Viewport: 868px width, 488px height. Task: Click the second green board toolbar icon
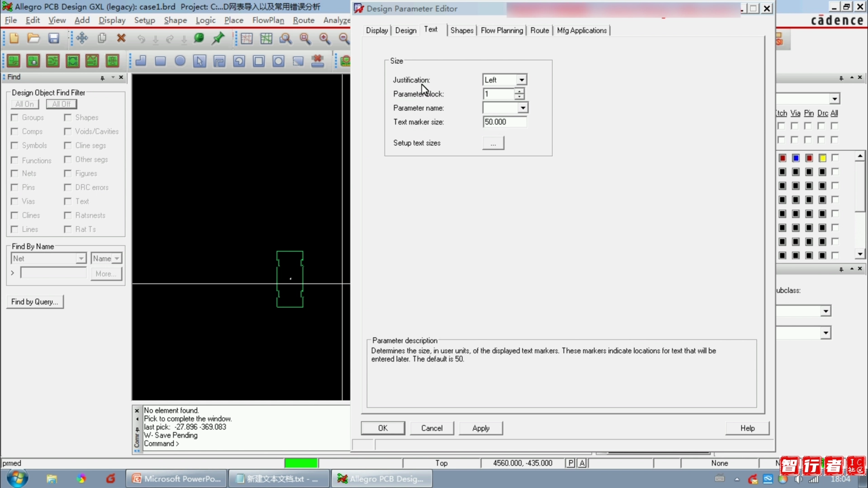coord(33,61)
